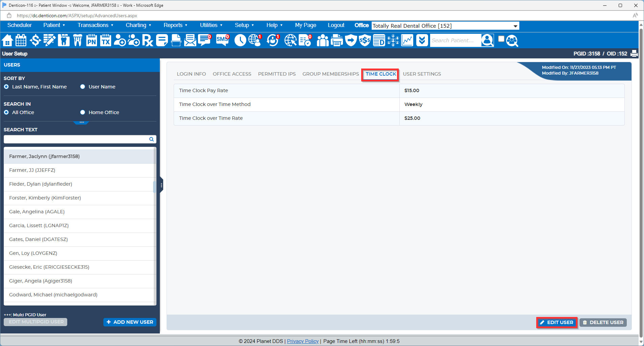Click the DELETE USER button
The image size is (644, 346).
pos(603,322)
